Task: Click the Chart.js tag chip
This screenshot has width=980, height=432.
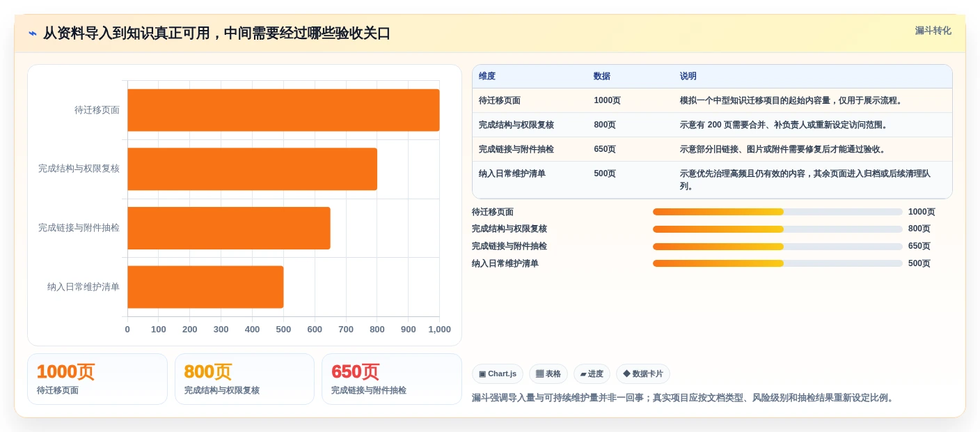Action: 498,374
